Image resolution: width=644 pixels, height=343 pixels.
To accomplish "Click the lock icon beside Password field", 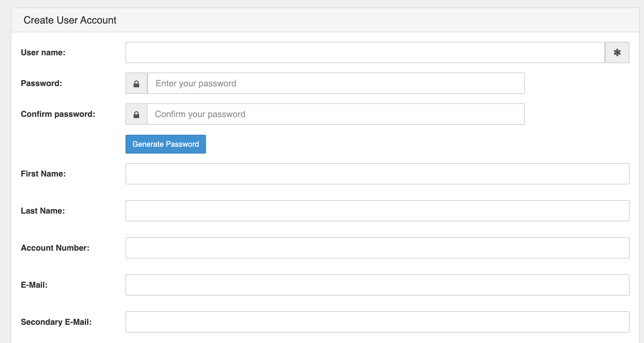I will [136, 84].
